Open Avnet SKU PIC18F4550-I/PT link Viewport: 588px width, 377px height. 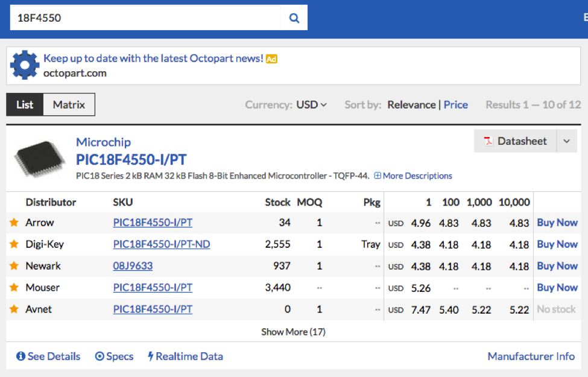(153, 309)
